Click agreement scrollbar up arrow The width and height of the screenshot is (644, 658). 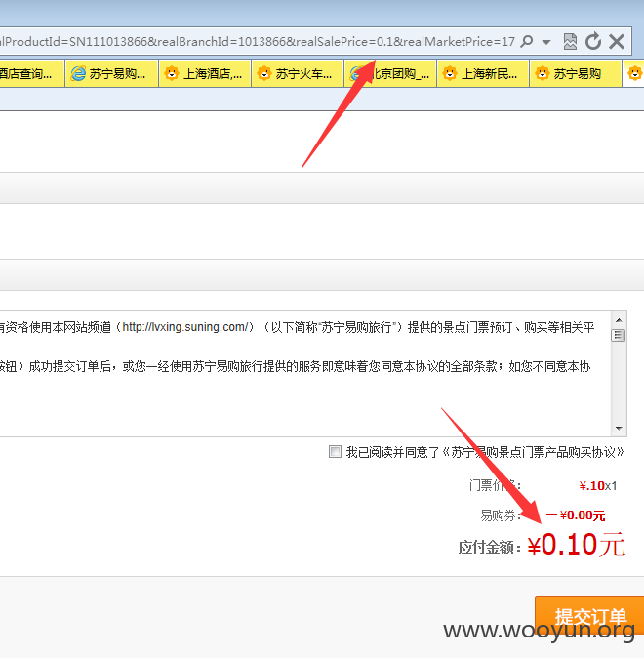point(619,320)
